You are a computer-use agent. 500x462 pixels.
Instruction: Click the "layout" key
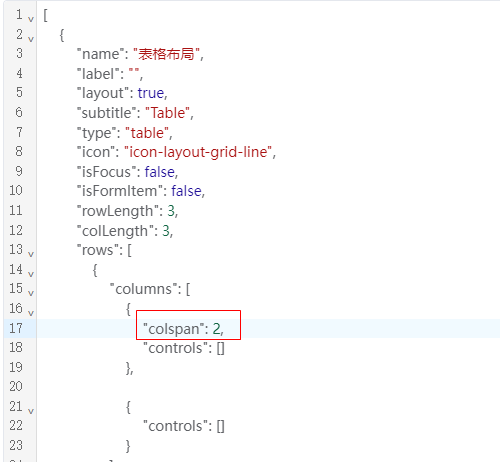pos(103,93)
